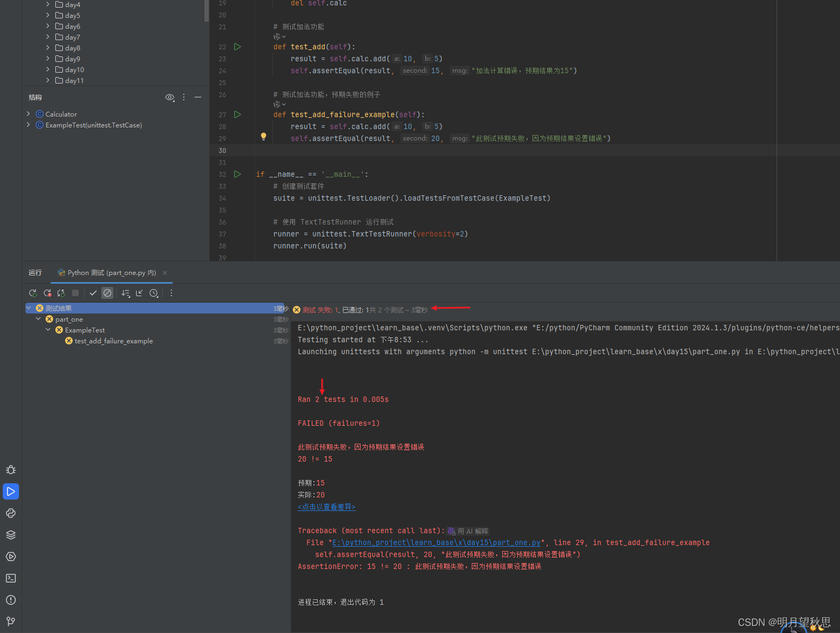
Task: Close the Python 测试 run tab
Action: point(165,273)
